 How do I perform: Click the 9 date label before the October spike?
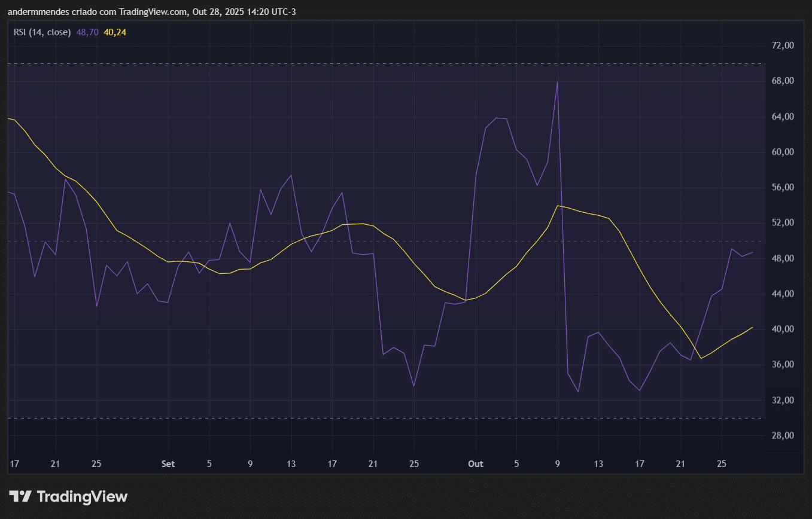pos(556,464)
